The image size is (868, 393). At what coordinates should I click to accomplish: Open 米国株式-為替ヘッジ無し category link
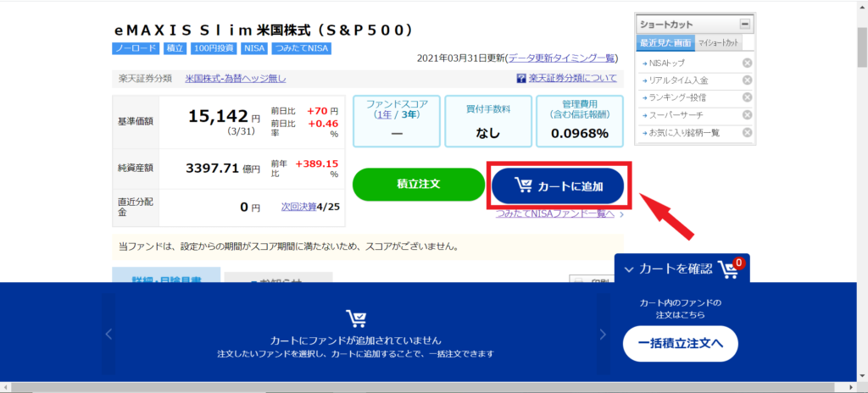pos(236,79)
